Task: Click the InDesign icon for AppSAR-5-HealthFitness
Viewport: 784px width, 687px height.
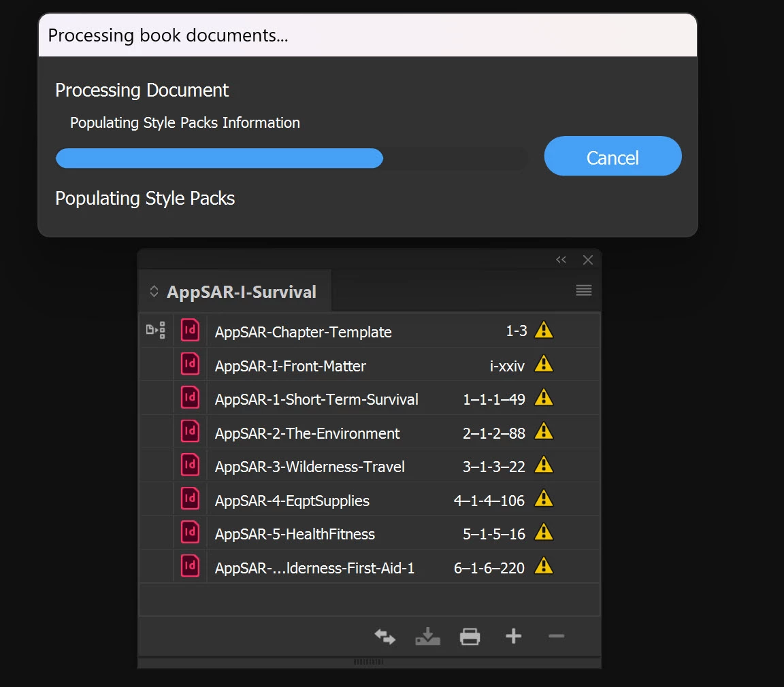Action: pyautogui.click(x=190, y=532)
